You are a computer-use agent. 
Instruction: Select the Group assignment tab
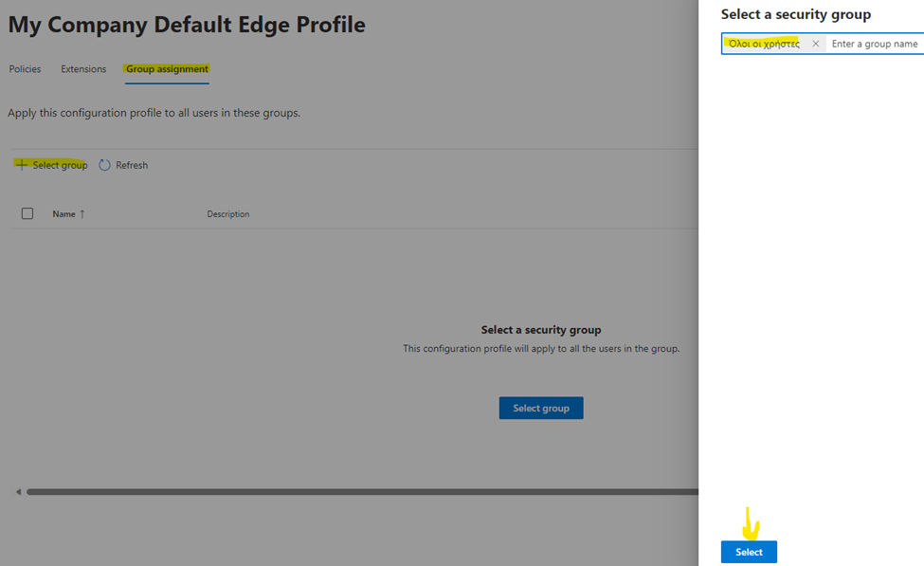(167, 69)
